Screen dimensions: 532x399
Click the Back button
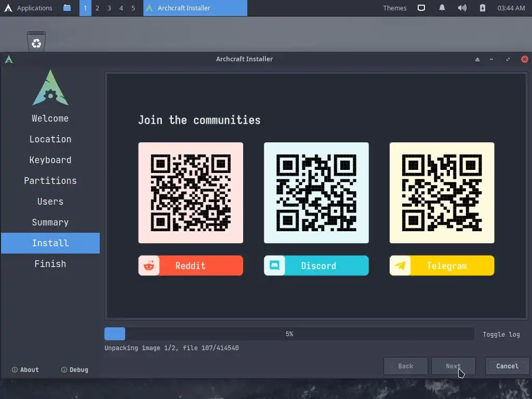click(x=405, y=366)
